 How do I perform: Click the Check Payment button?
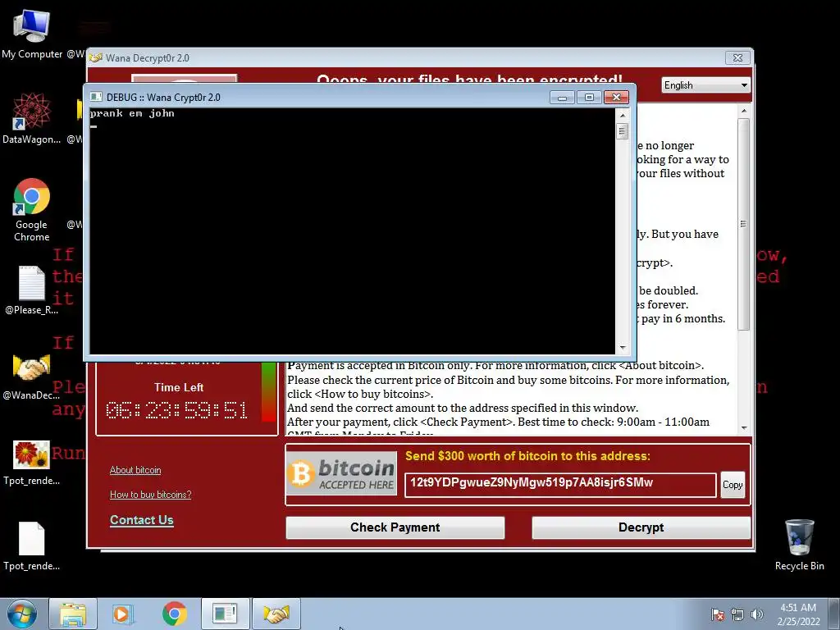click(395, 527)
